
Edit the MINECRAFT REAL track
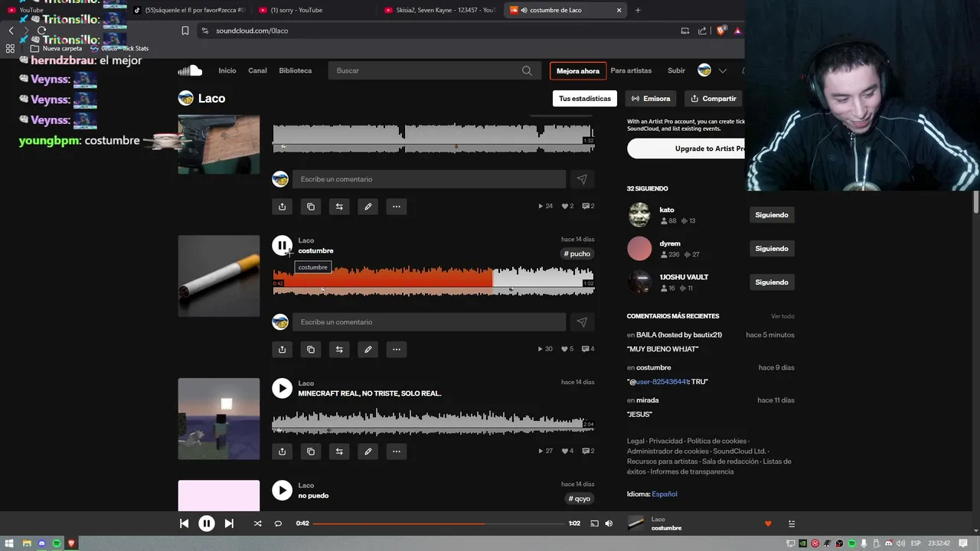tap(367, 452)
